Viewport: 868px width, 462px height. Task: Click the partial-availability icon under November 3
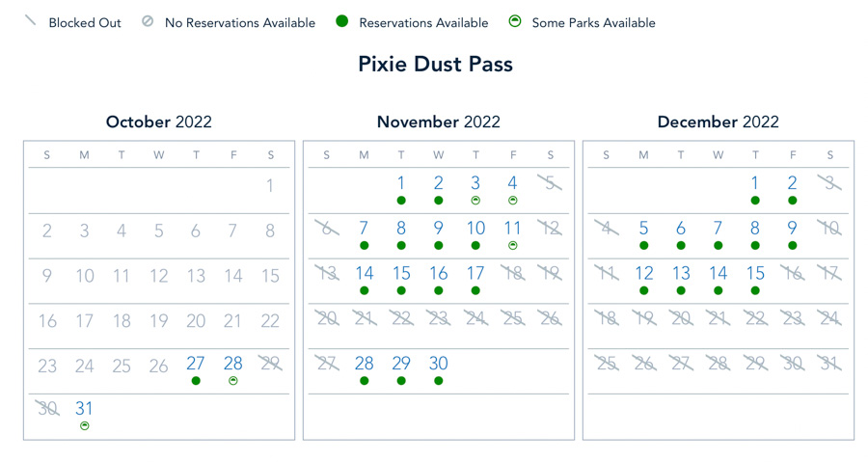click(475, 201)
